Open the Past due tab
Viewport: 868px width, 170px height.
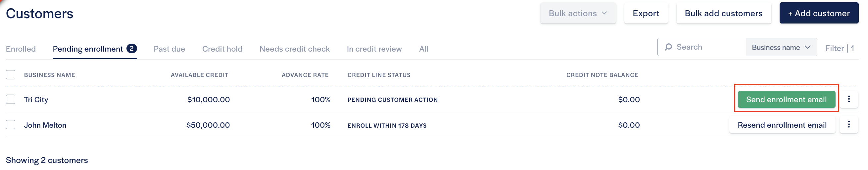pos(169,49)
